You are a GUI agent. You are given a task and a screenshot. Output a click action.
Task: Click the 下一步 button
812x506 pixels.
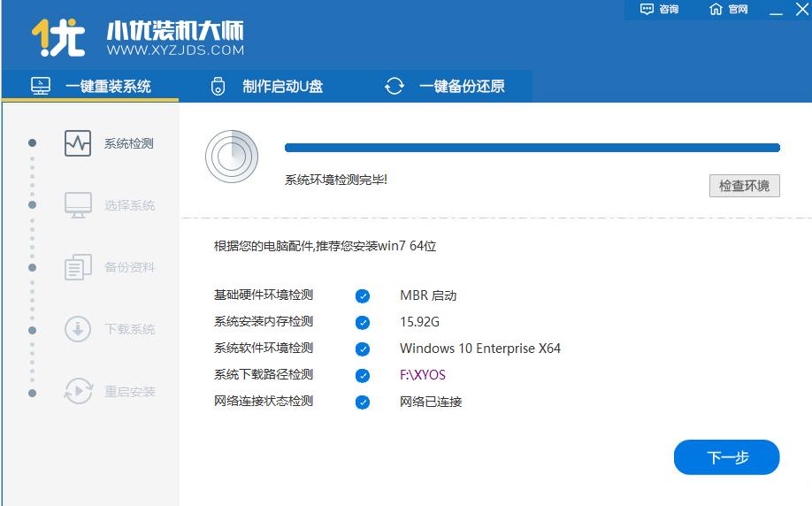(x=726, y=457)
